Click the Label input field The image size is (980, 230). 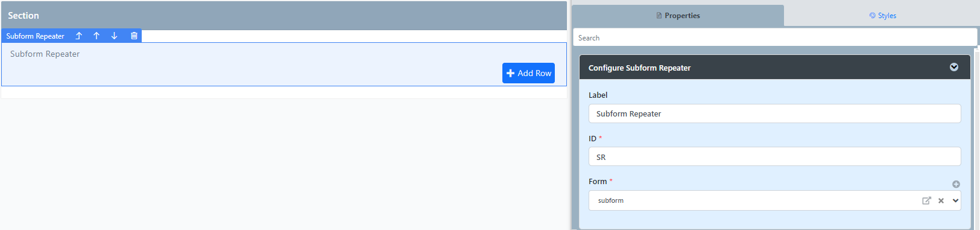point(774,113)
